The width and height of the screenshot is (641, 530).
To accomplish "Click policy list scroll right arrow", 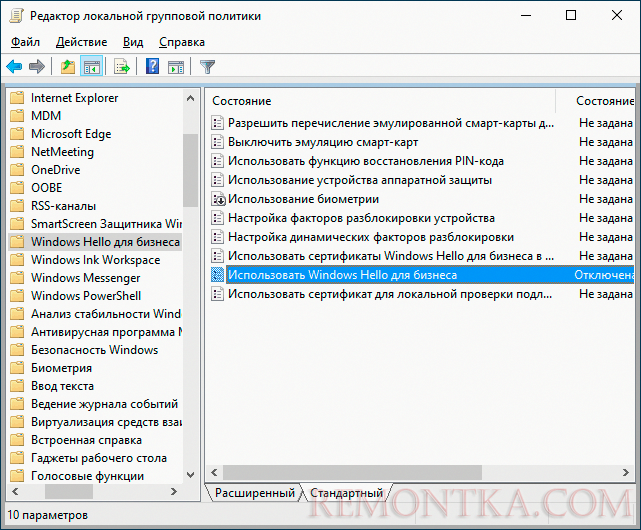I will pyautogui.click(x=626, y=473).
